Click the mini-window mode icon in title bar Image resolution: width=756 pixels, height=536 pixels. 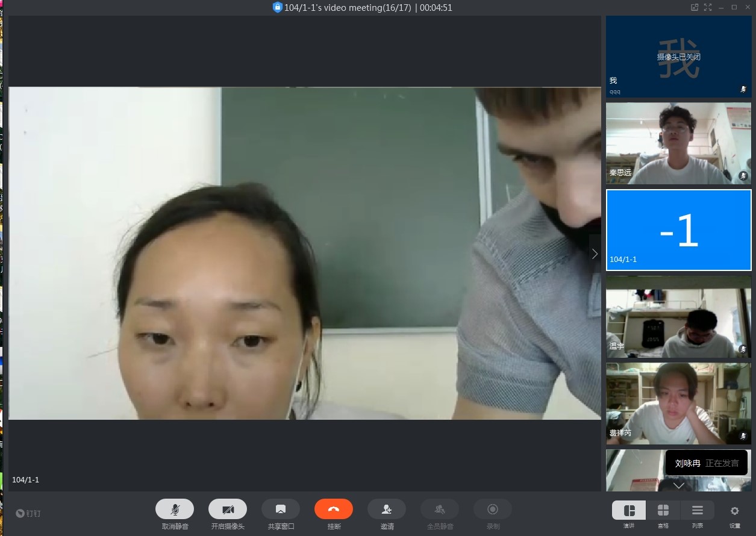pyautogui.click(x=695, y=7)
